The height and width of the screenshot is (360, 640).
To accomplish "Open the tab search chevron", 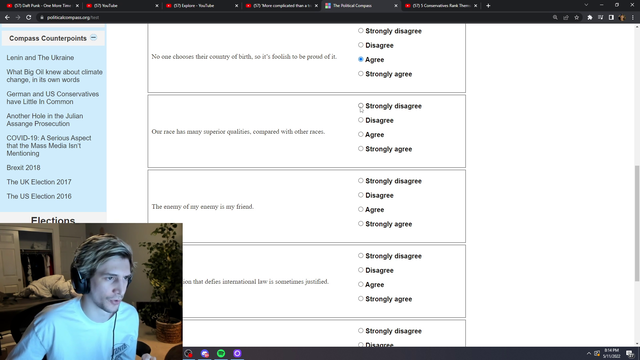I will (x=586, y=5).
